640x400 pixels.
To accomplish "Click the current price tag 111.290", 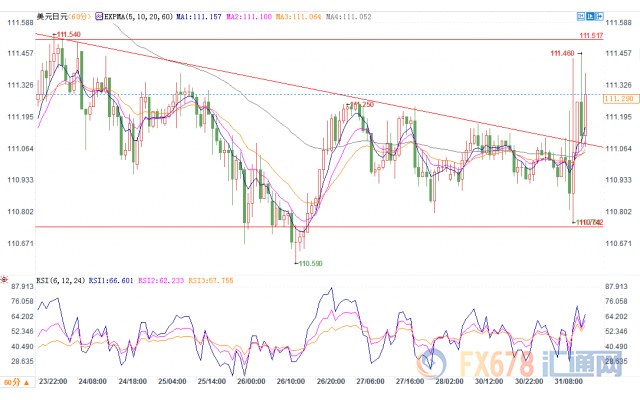I will point(620,98).
